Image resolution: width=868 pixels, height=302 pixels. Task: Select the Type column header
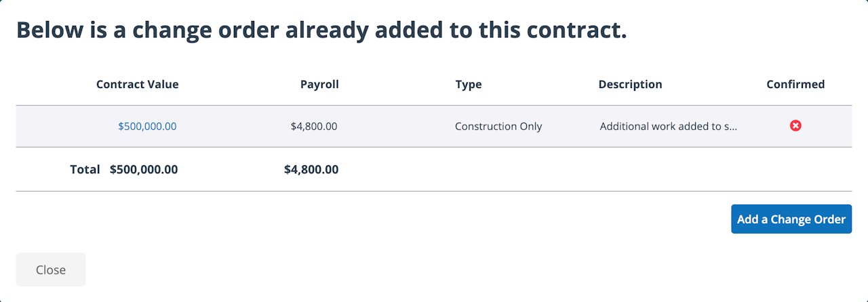[x=468, y=85]
